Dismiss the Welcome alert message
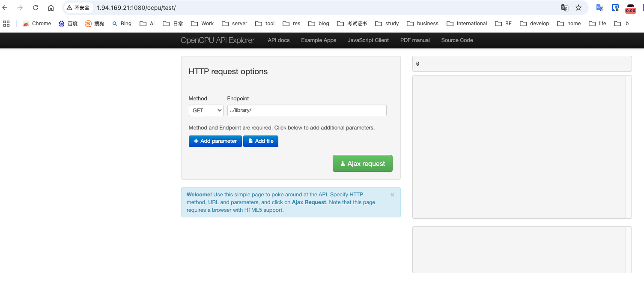This screenshot has height=286, width=644. pos(392,195)
